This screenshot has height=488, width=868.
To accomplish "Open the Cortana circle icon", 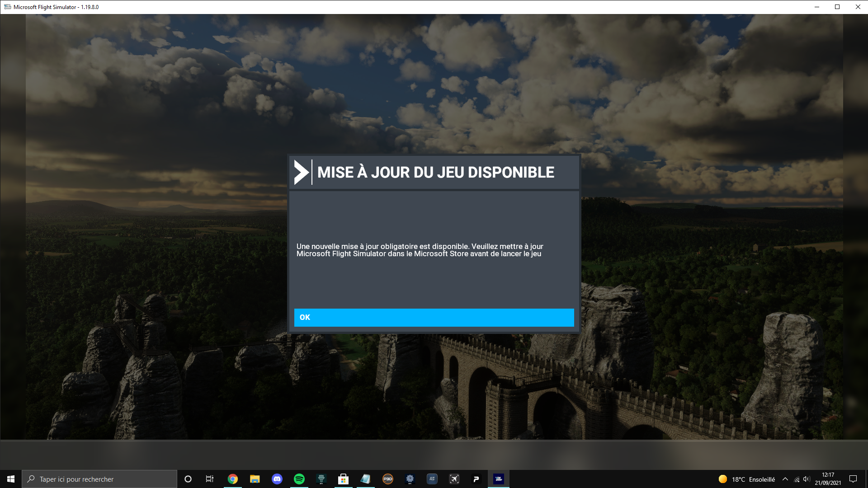I will coord(188,479).
